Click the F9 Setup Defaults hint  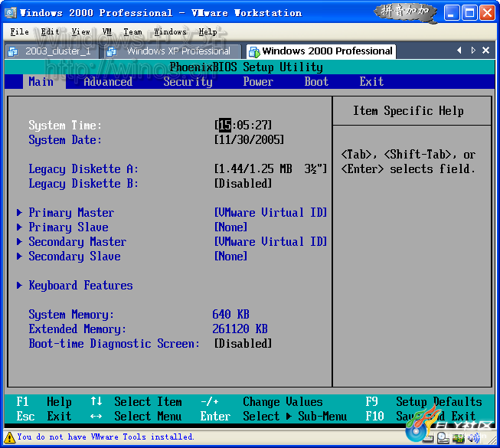click(x=423, y=401)
